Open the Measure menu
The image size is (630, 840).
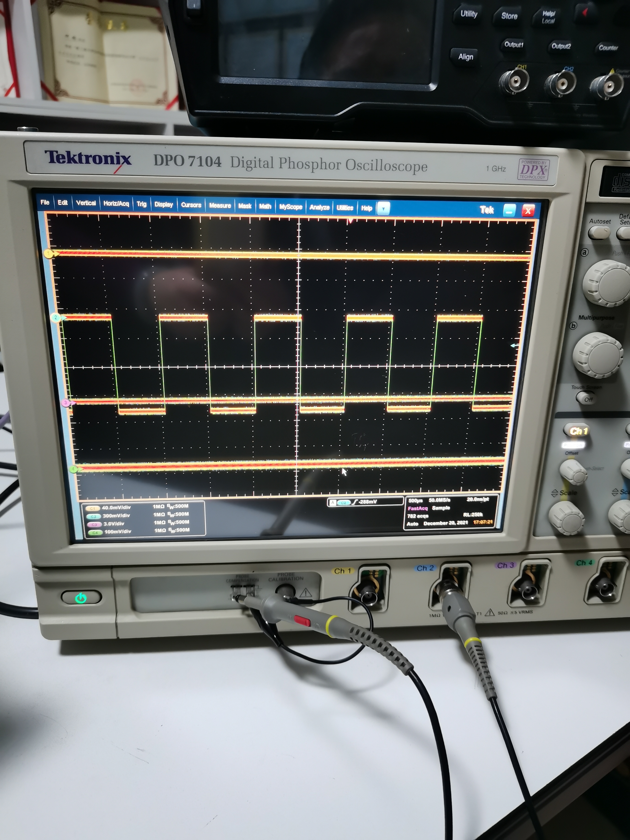[220, 205]
